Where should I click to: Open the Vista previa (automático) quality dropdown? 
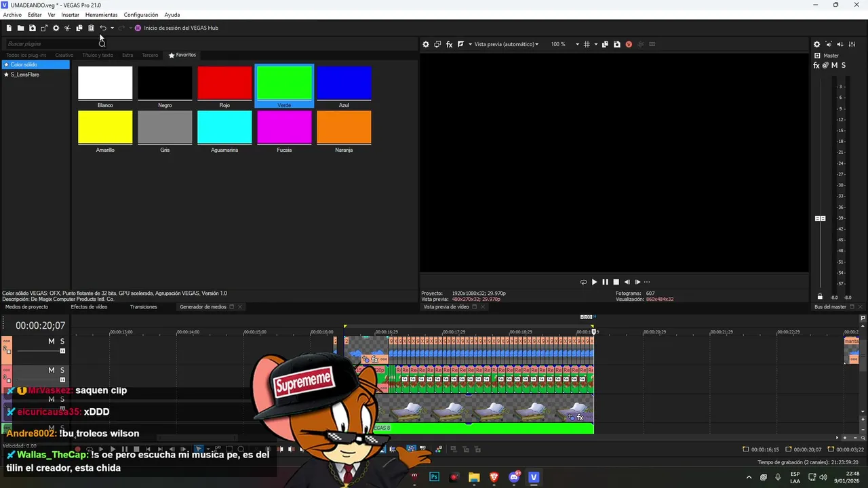click(506, 44)
